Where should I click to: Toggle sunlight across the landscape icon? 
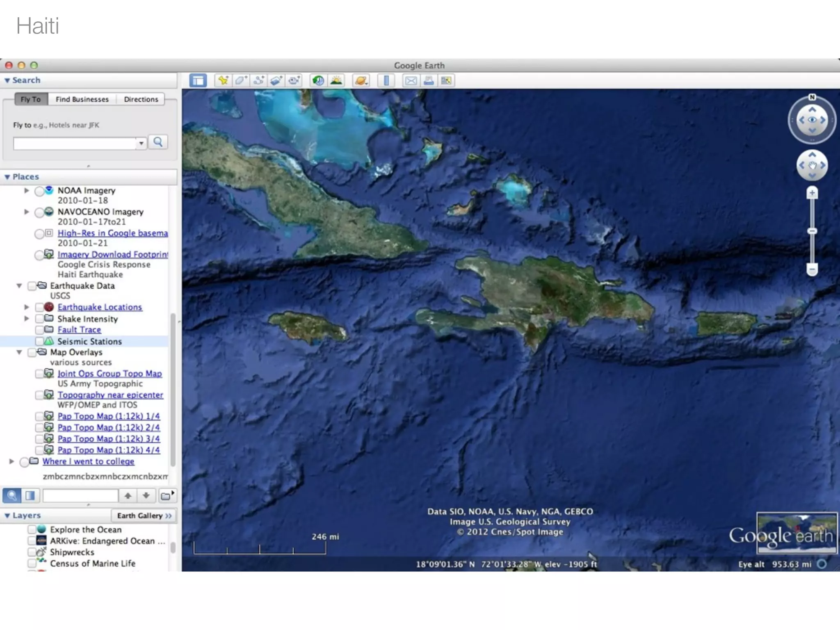[336, 80]
